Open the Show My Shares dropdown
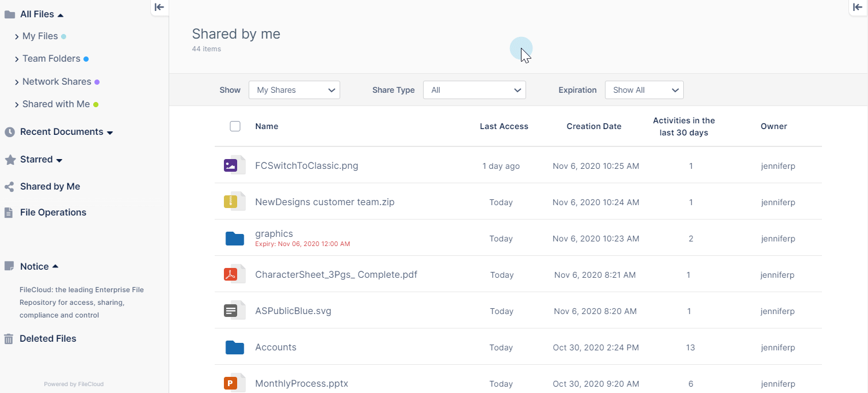Screen dimensions: 868x393 [294, 90]
